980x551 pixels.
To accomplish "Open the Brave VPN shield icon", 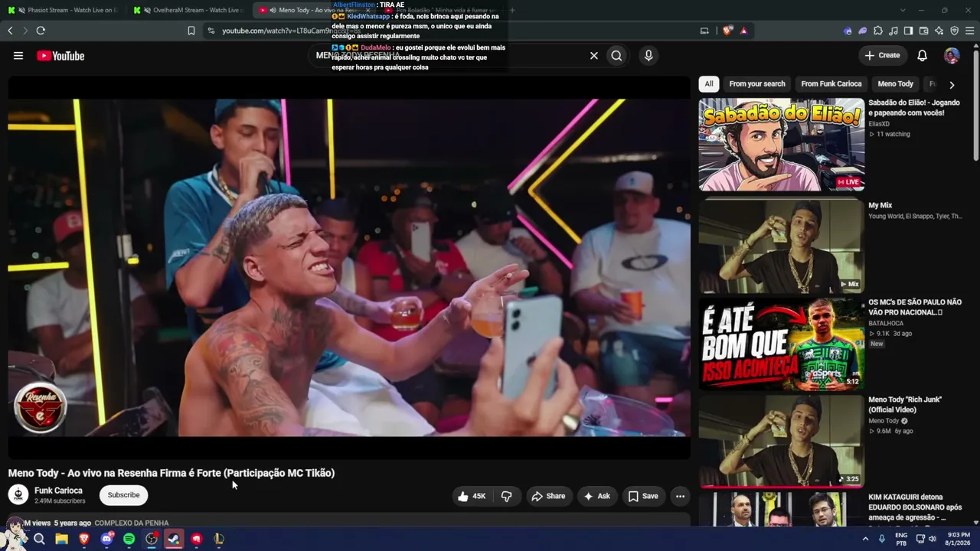I will tap(954, 31).
